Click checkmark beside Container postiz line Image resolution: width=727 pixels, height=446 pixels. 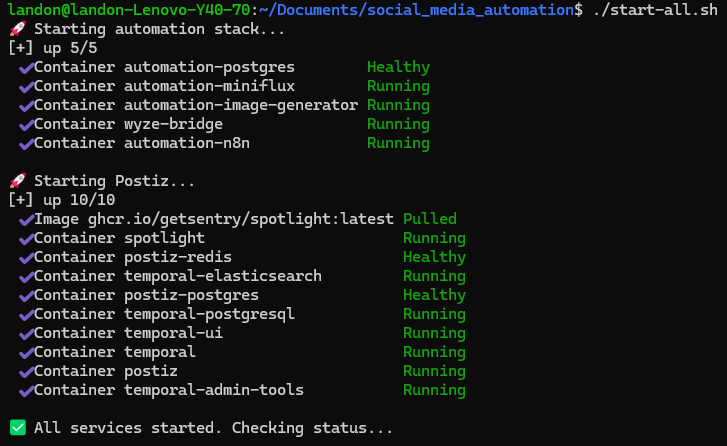(26, 372)
